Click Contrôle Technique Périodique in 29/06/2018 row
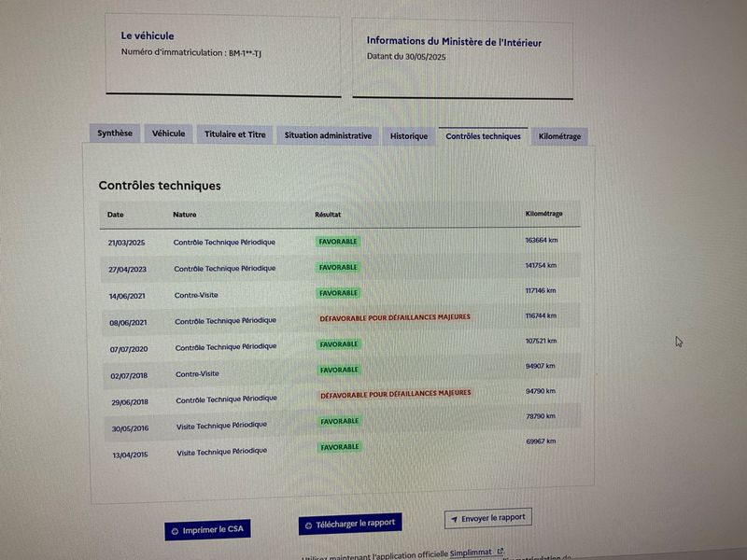 pos(226,399)
